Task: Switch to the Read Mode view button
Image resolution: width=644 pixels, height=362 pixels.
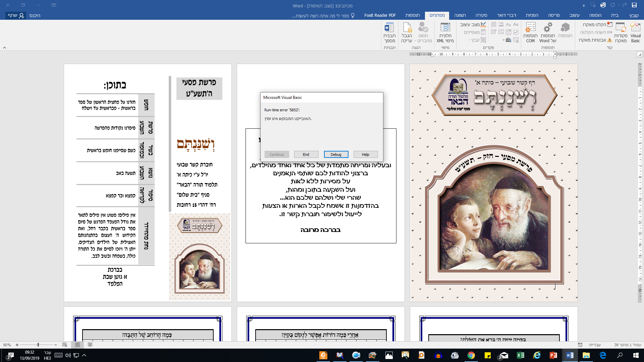Action: point(90,345)
